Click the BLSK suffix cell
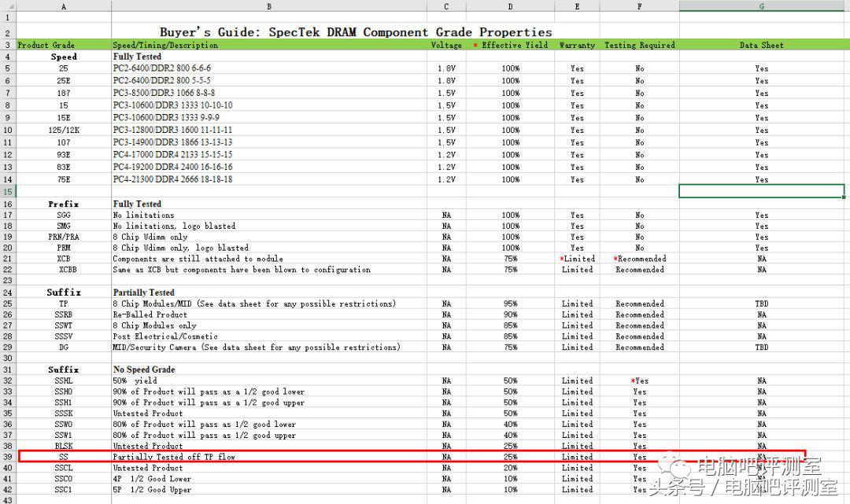 click(64, 446)
